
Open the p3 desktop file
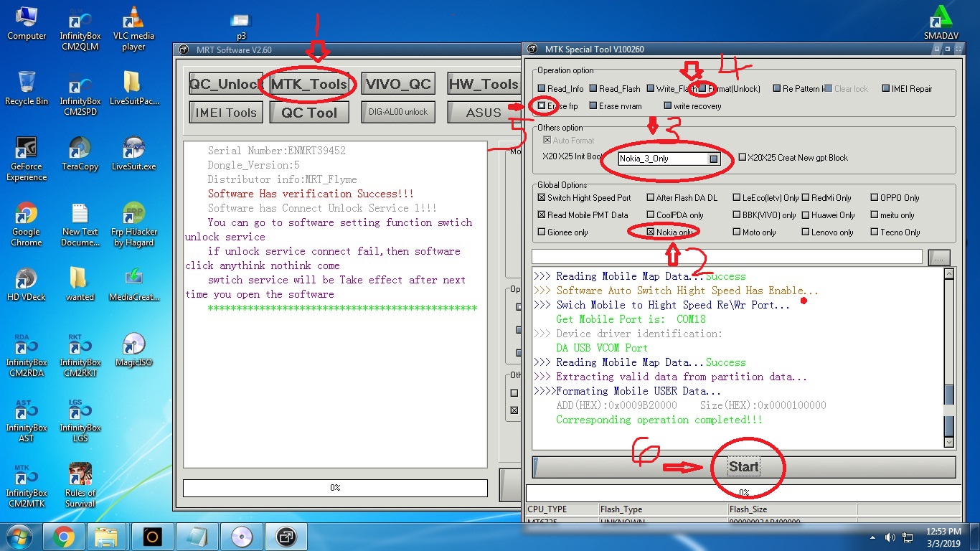tap(241, 27)
